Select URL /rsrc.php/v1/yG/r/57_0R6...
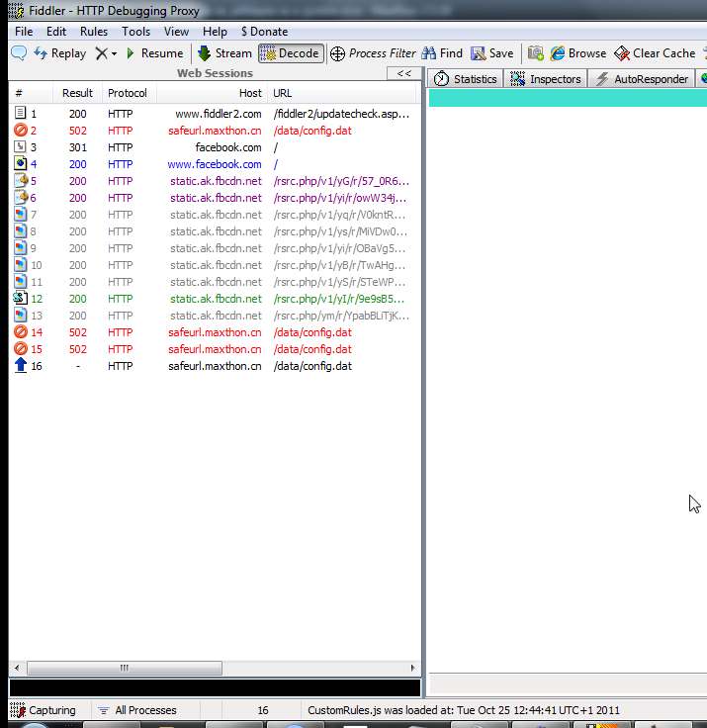The image size is (707, 728). pyautogui.click(x=341, y=181)
